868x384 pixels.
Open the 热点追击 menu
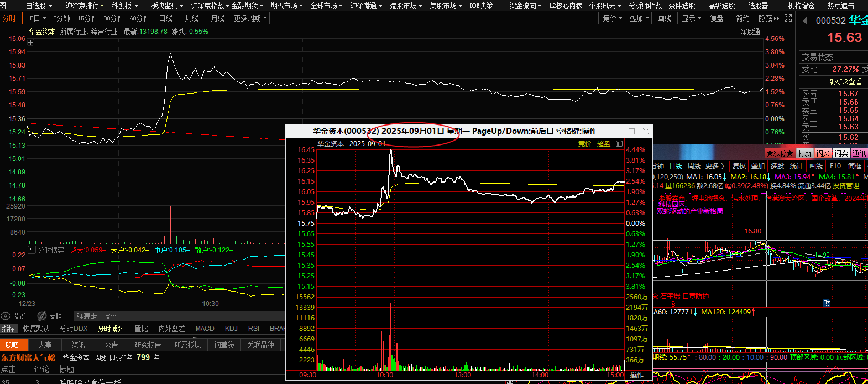(x=841, y=6)
